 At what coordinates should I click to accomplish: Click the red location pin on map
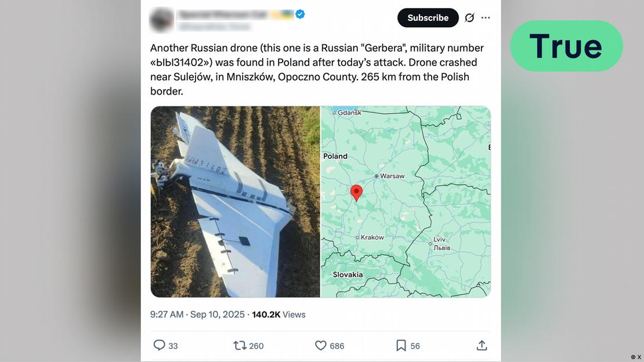click(357, 192)
